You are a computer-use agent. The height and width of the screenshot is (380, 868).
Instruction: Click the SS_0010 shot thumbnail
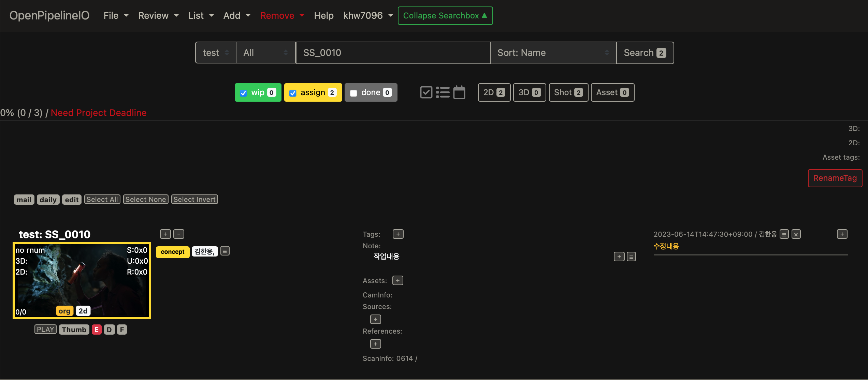82,281
